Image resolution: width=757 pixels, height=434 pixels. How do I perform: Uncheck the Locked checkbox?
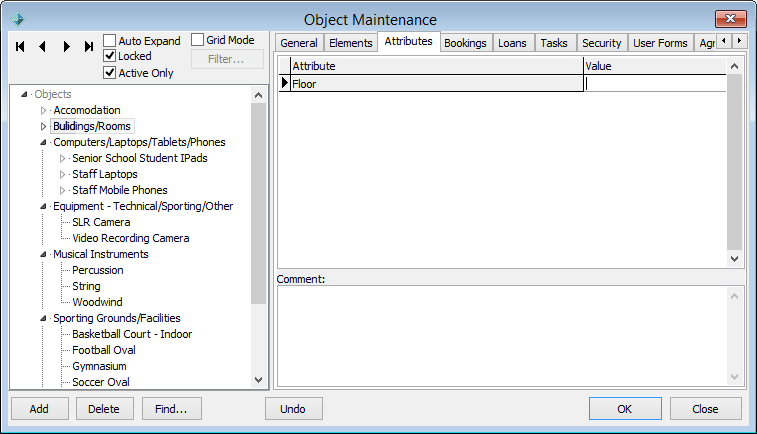(x=110, y=56)
